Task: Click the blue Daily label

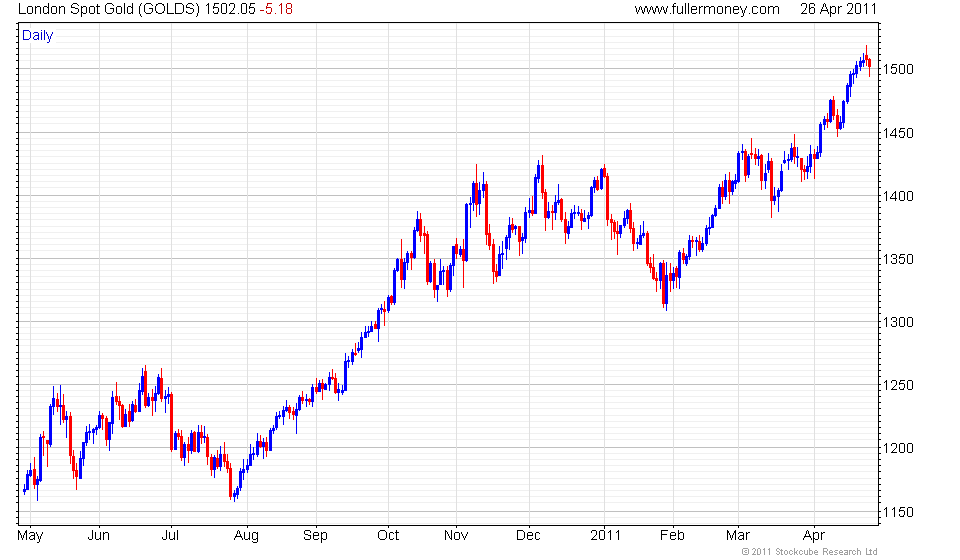Action: (37, 35)
